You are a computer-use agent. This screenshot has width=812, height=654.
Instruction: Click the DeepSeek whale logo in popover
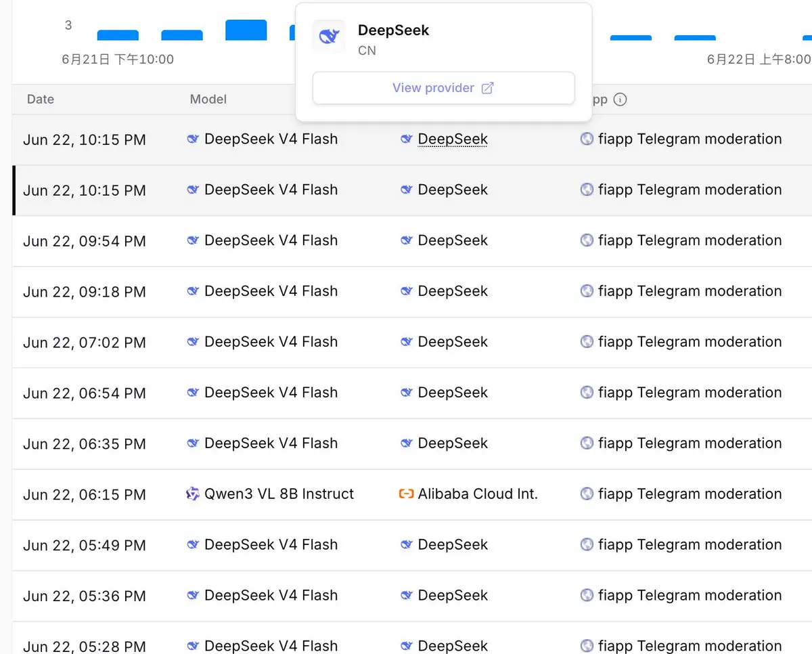tap(329, 37)
